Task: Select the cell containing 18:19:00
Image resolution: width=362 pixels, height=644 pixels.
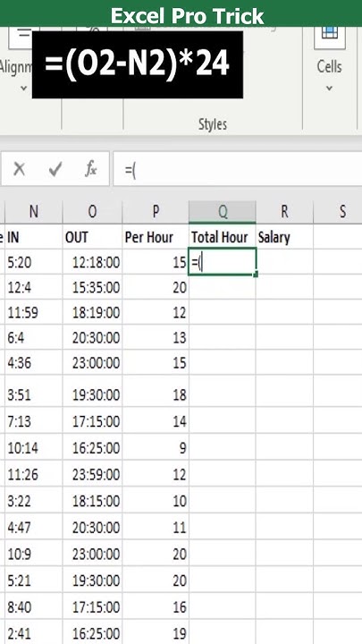Action: [x=92, y=312]
